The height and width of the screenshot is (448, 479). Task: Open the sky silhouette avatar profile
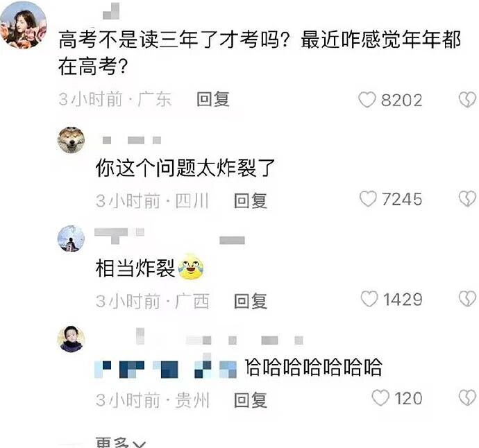(x=72, y=239)
